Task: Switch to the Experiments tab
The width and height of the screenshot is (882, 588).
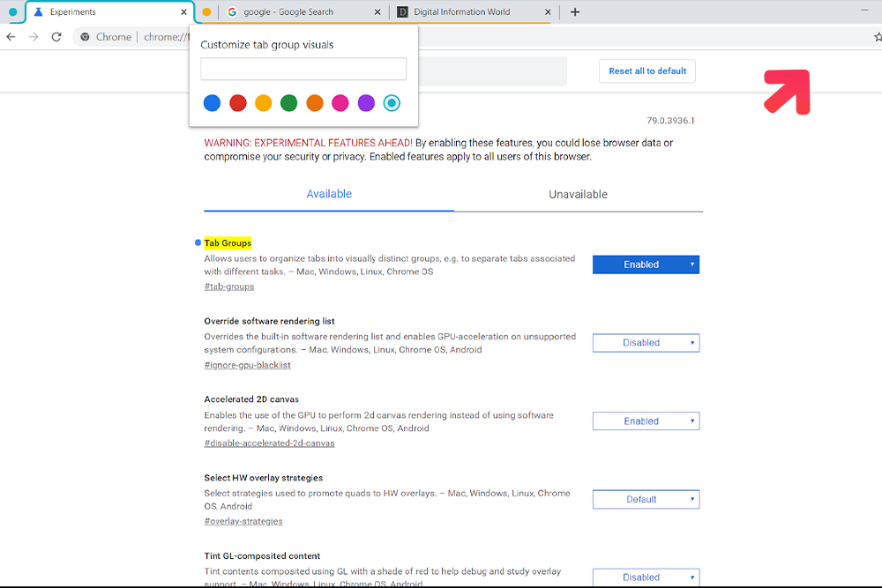Action: pos(109,11)
